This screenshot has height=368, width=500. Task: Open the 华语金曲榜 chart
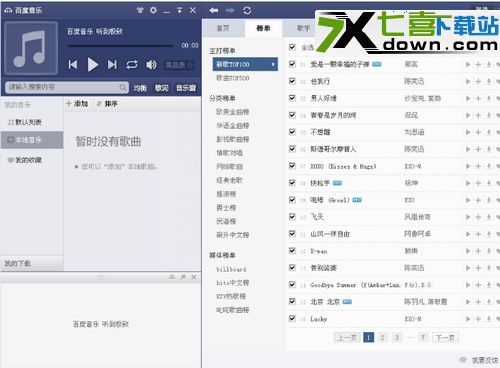pos(233,126)
